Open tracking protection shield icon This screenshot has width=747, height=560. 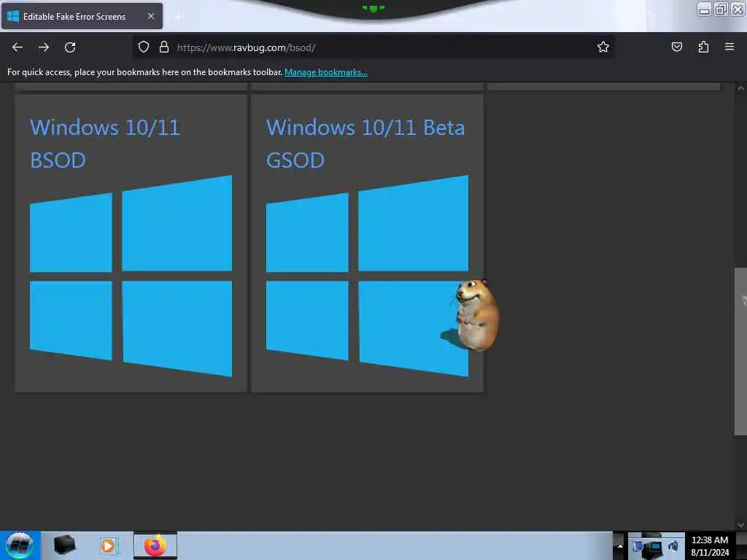144,47
